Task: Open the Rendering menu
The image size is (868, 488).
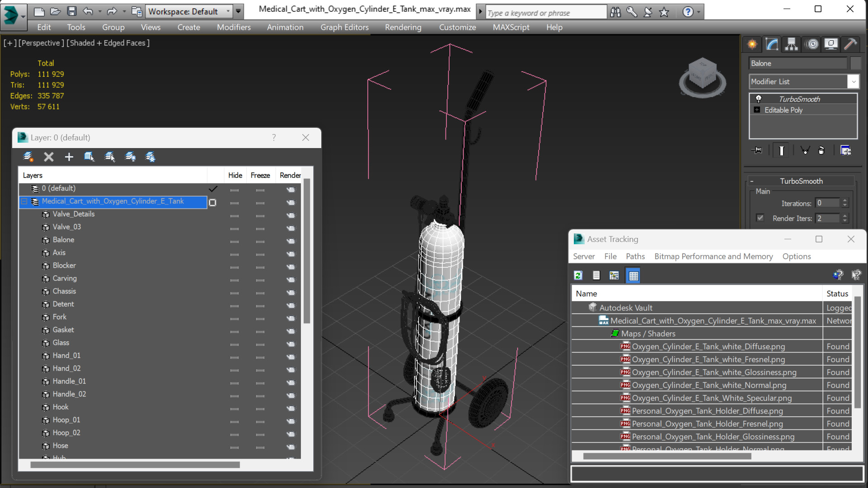Action: (402, 27)
